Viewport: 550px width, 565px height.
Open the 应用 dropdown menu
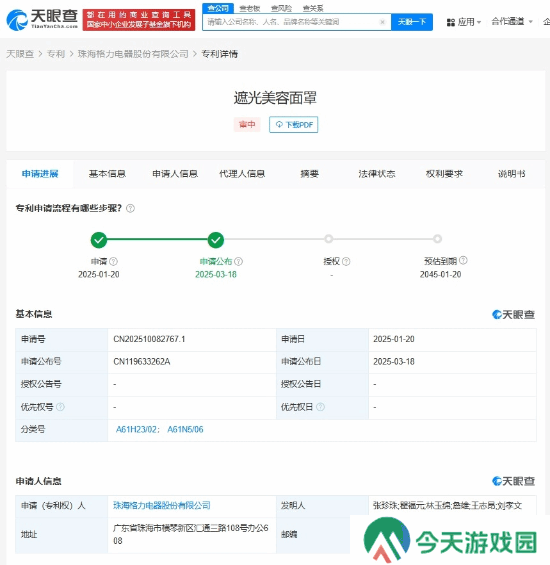(464, 22)
